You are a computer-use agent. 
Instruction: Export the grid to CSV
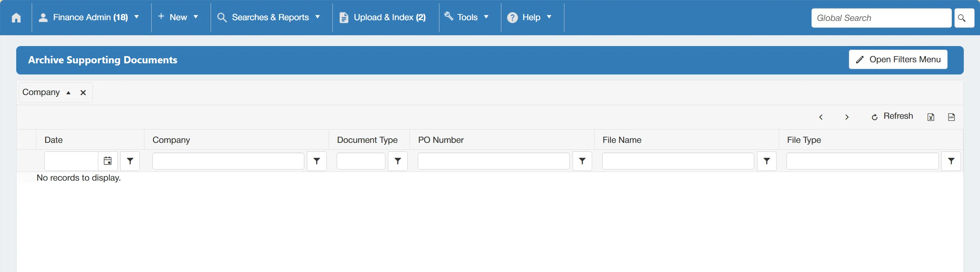click(951, 117)
